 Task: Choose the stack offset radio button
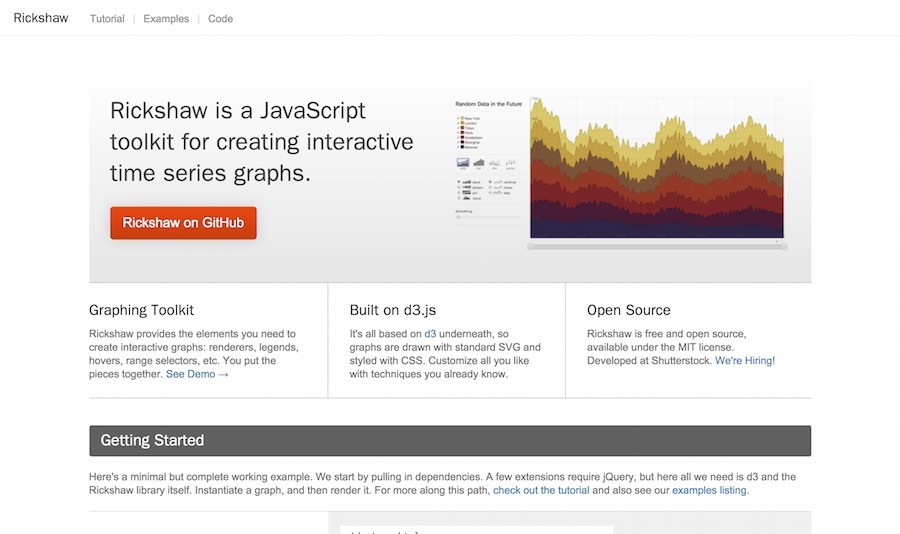(459, 182)
